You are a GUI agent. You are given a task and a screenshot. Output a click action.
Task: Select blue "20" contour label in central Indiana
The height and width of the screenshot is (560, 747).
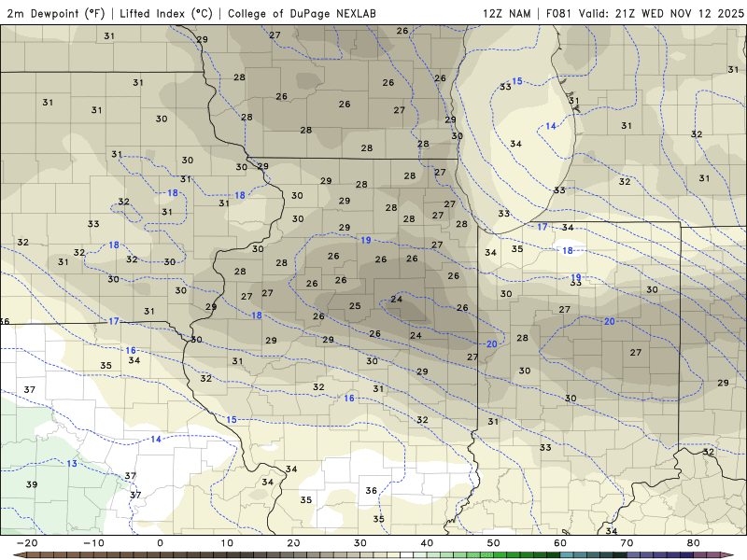point(610,321)
